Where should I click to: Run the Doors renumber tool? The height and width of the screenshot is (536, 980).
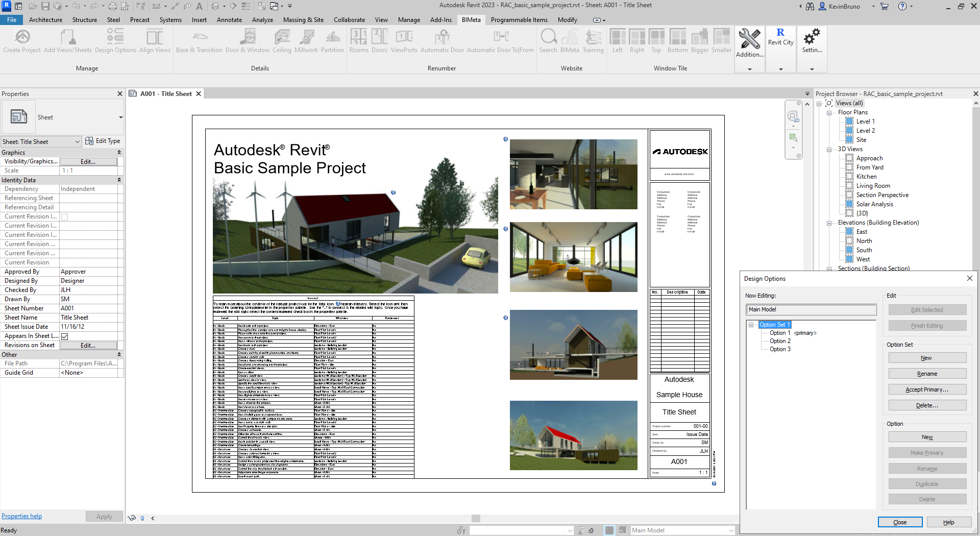tap(379, 41)
